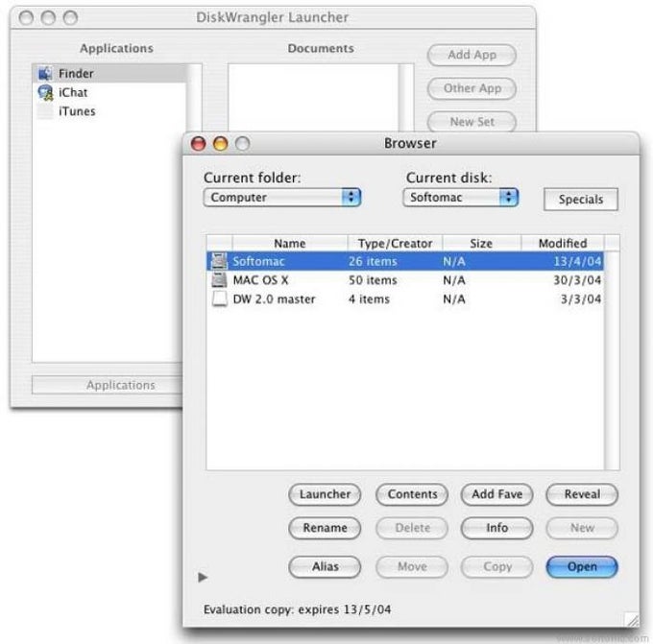Click the 'Evaluation copy: expires 13/5/04' text
The height and width of the screenshot is (644, 653).
[x=298, y=609]
